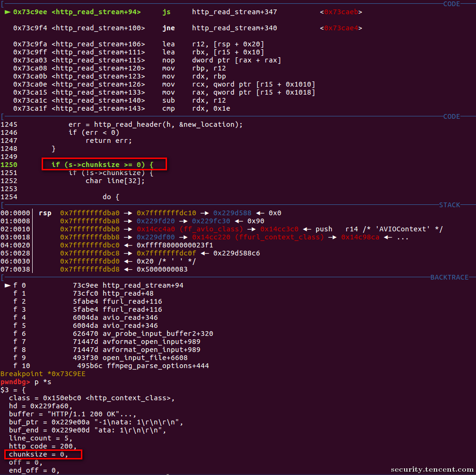Viewport: 476px width, 475px height.
Task: Click the pwndbg prompt command line
Action: tap(26, 382)
